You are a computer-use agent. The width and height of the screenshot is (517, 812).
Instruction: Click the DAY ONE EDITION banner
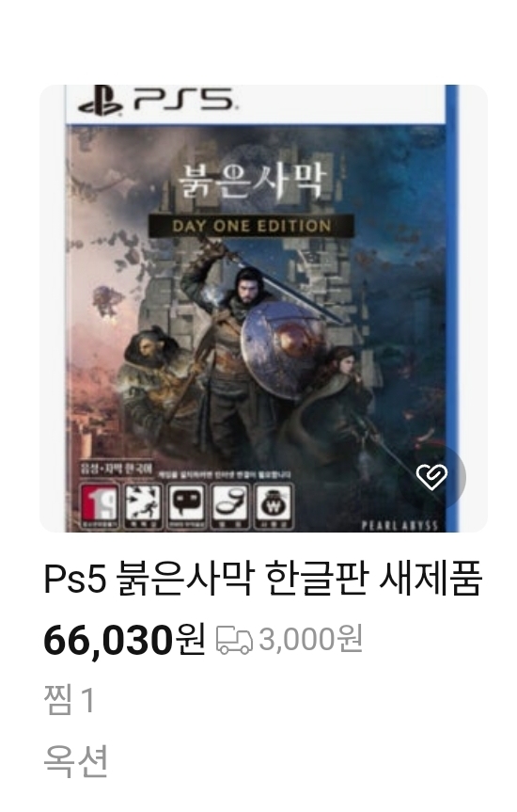(252, 227)
